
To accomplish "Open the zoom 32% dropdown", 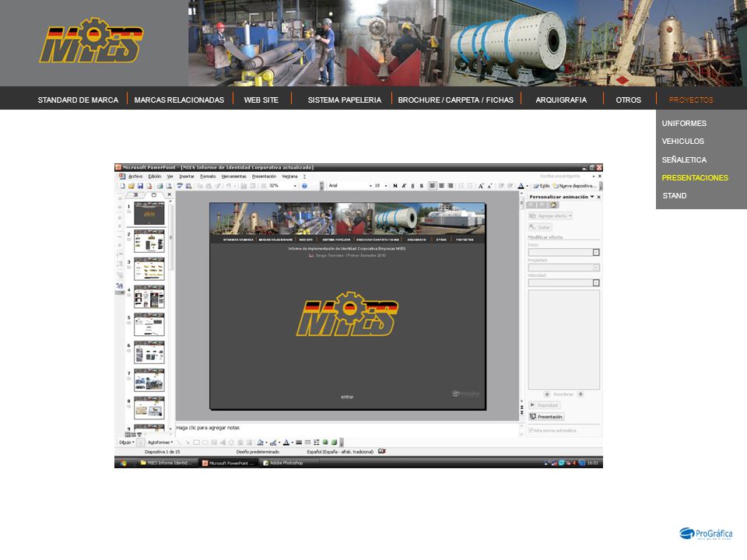I will click(295, 186).
